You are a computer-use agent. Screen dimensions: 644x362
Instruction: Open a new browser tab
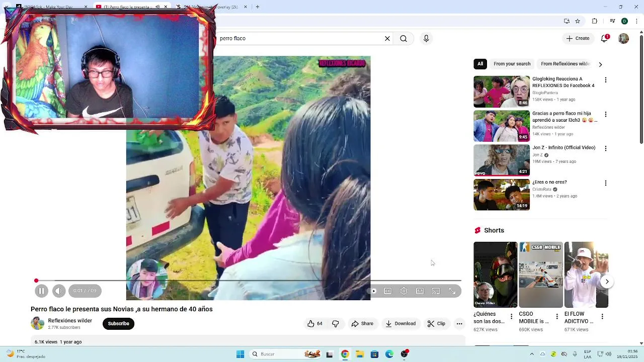click(x=258, y=7)
